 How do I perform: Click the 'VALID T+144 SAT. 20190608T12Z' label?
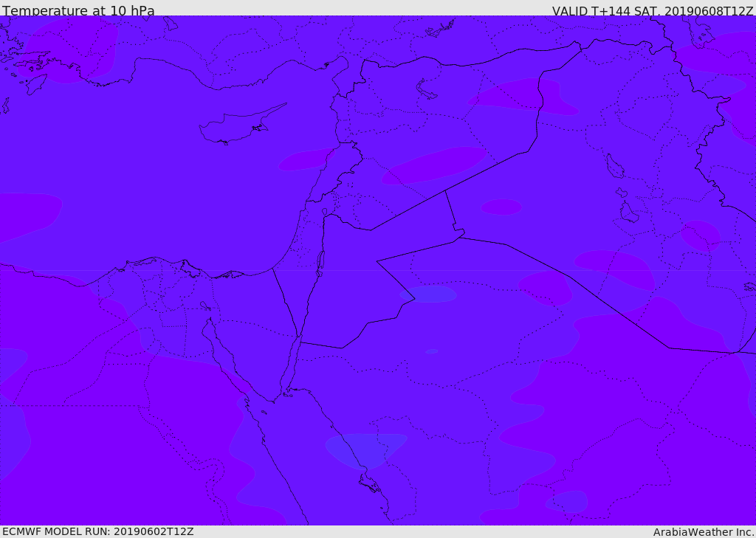[653, 11]
